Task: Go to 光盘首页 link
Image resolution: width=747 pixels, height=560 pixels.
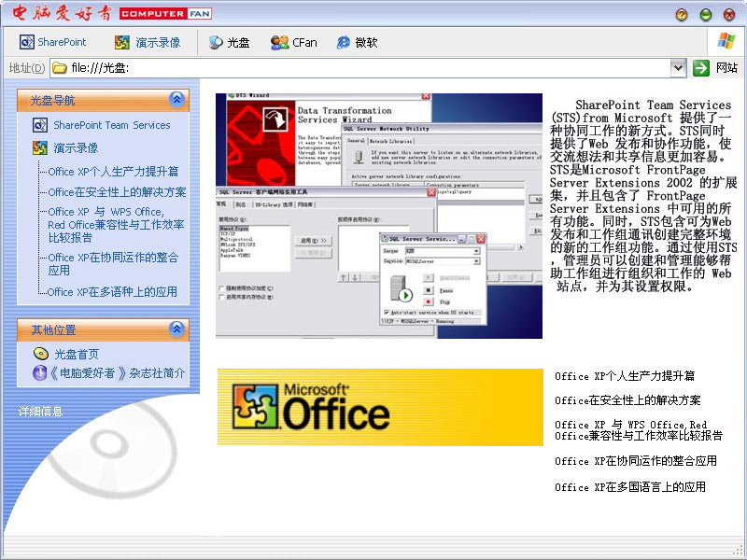Action: pos(77,354)
